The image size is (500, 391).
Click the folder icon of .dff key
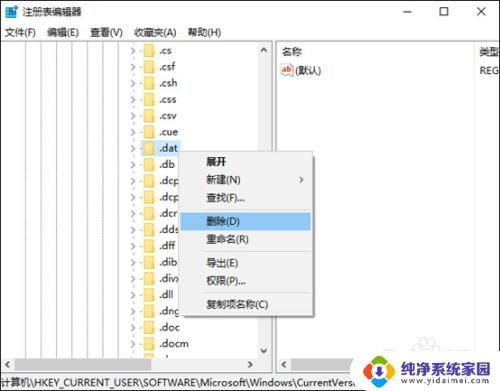pyautogui.click(x=149, y=246)
